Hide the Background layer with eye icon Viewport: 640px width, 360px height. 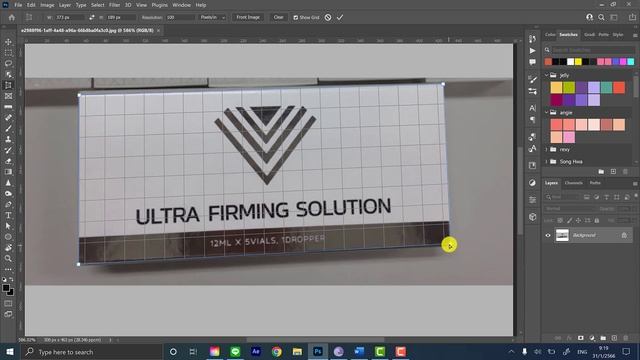(548, 235)
